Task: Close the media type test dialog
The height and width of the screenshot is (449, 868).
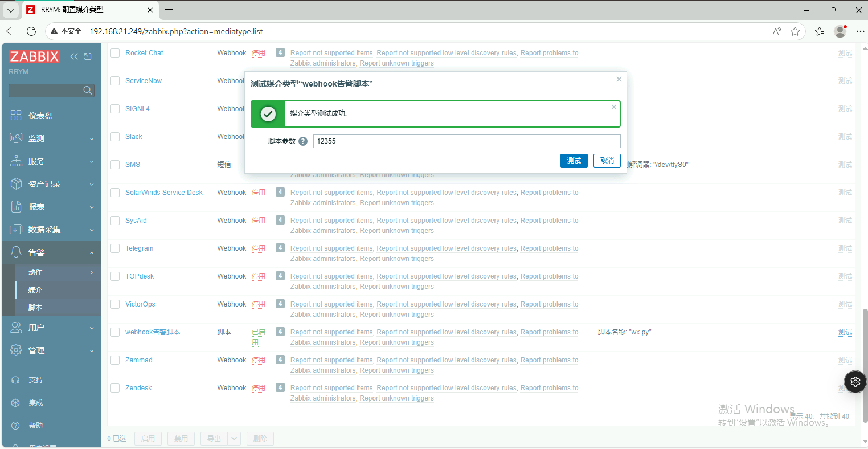Action: [x=619, y=80]
